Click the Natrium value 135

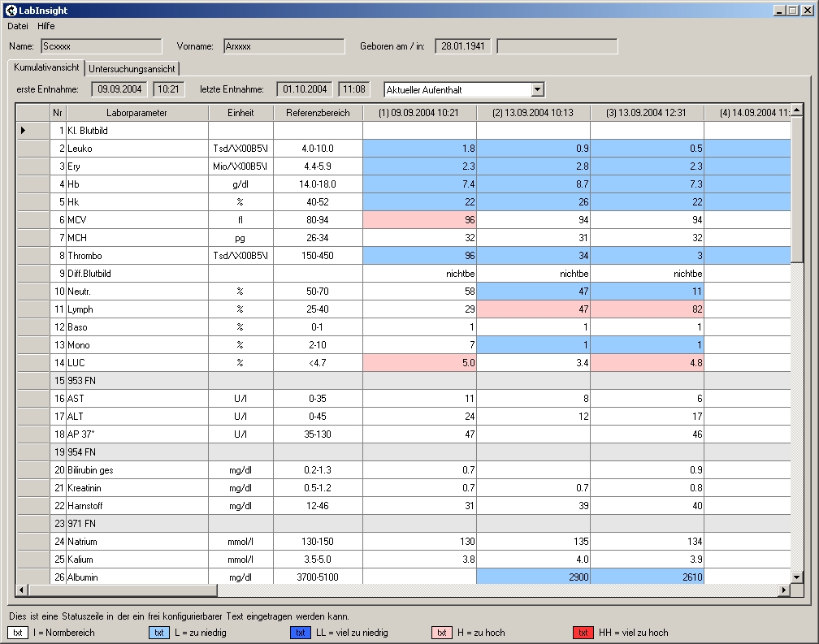click(533, 541)
